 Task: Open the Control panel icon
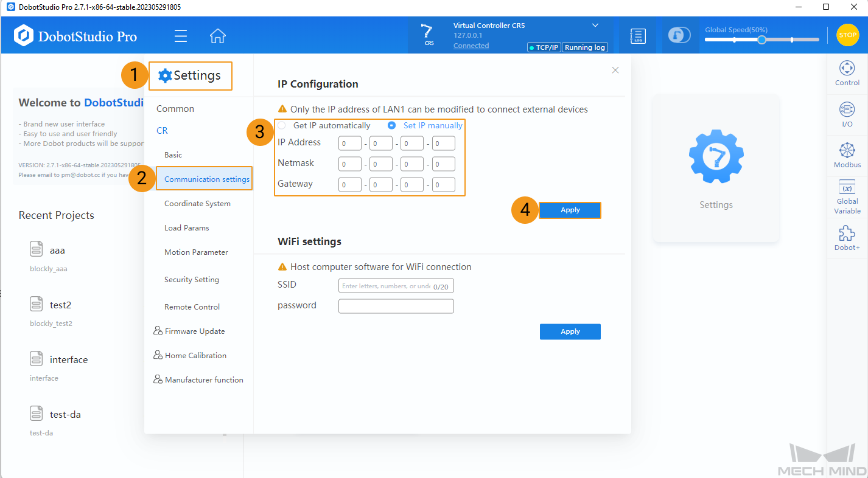click(847, 73)
